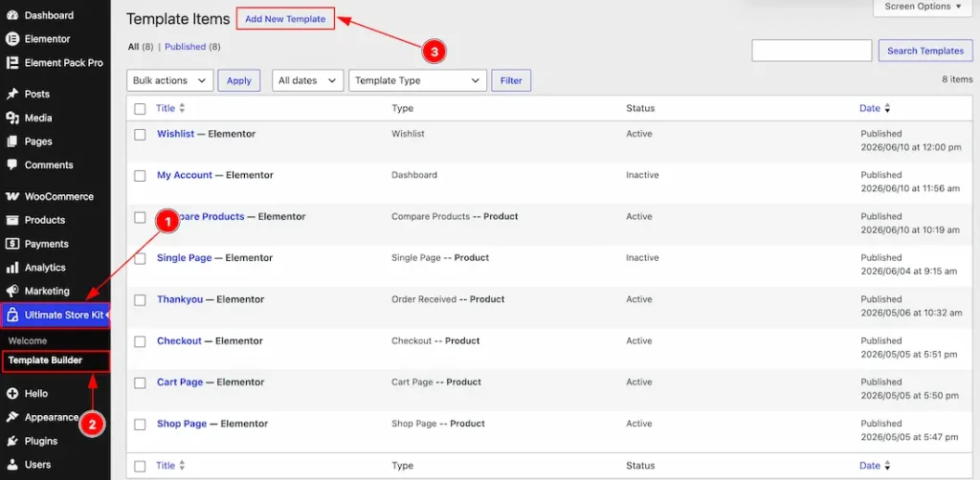Viewport: 980px width, 480px height.
Task: Click the sort arrows beside footer Date
Action: coord(887,466)
